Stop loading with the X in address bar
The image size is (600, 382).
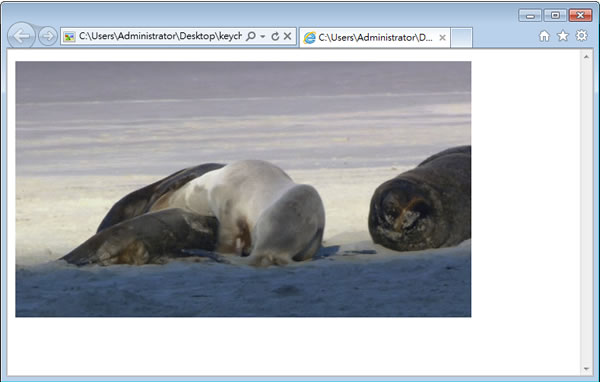287,36
